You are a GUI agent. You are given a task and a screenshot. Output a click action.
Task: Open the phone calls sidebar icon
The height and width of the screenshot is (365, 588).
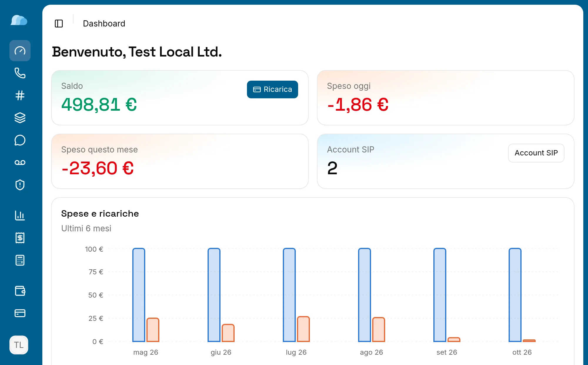[20, 73]
